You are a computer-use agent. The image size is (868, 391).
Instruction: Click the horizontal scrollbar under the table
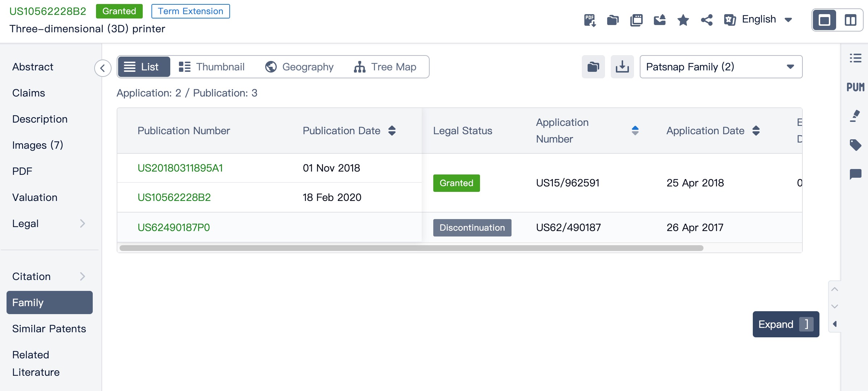click(x=411, y=248)
